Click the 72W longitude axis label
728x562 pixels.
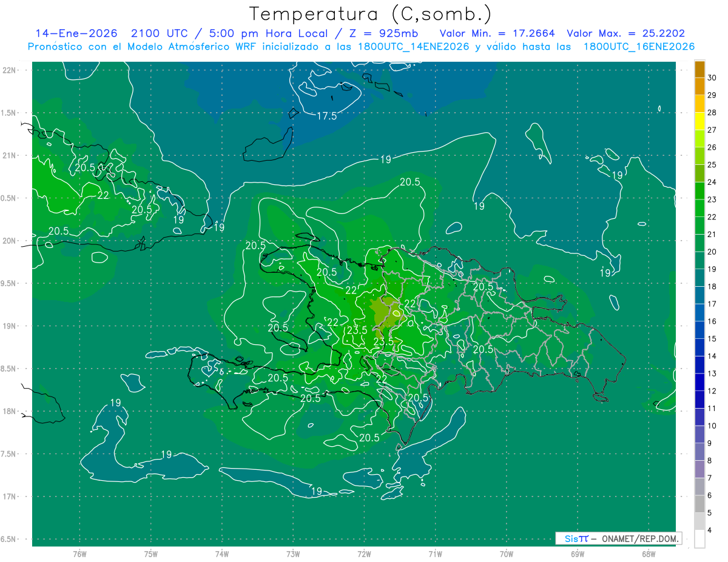364,554
